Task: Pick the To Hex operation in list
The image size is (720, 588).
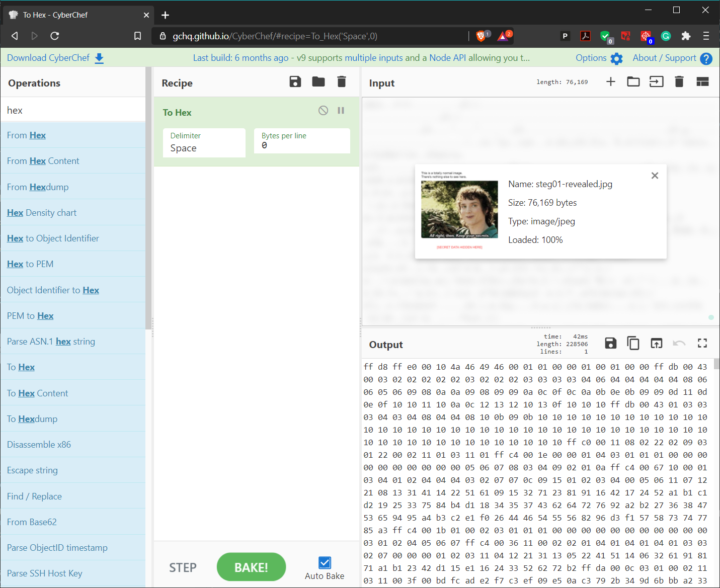Action: point(73,367)
